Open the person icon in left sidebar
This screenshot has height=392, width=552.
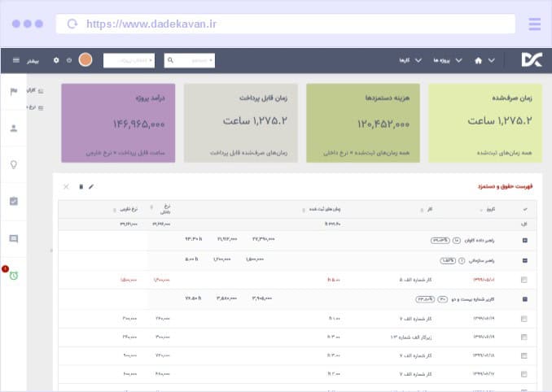[x=14, y=128]
